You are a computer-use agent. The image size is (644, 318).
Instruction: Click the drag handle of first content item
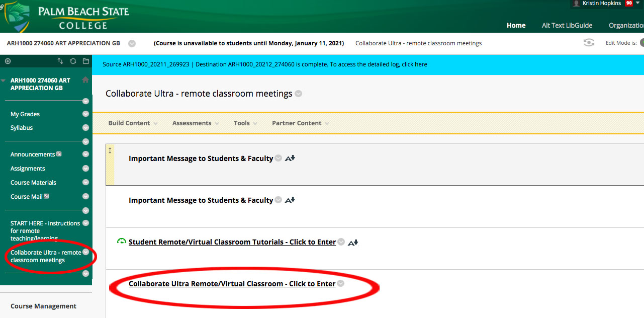pyautogui.click(x=110, y=150)
